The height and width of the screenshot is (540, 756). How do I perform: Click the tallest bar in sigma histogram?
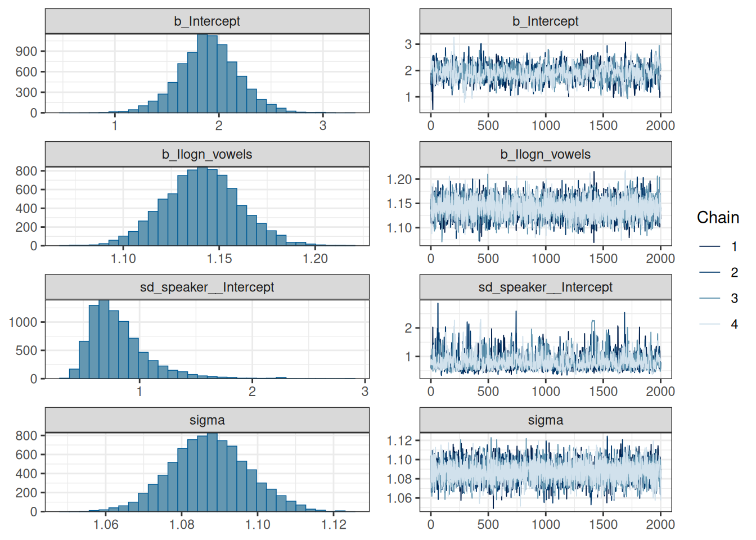coord(212,472)
